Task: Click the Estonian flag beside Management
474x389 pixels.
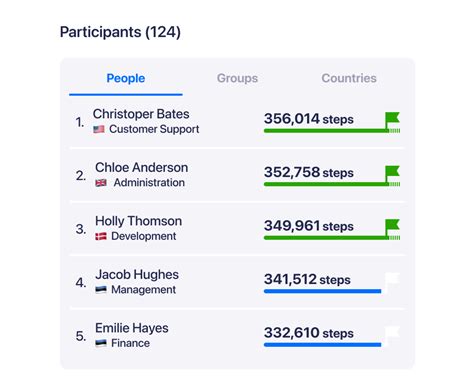Action: (101, 290)
